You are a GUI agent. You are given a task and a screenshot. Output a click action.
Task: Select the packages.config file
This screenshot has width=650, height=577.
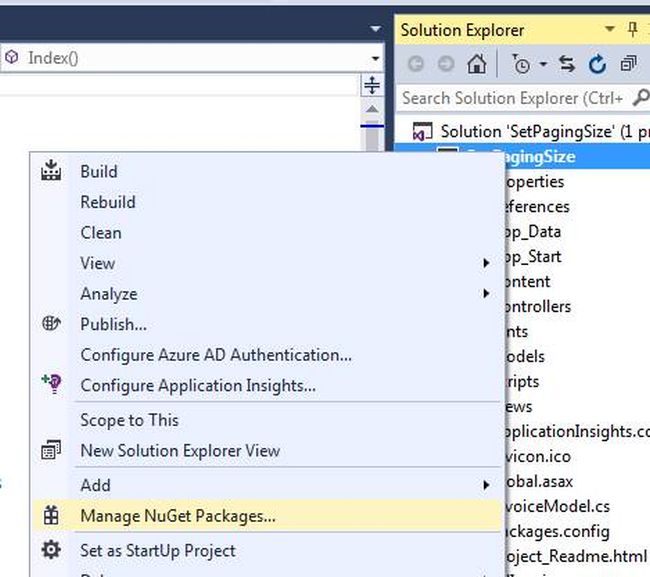(557, 531)
